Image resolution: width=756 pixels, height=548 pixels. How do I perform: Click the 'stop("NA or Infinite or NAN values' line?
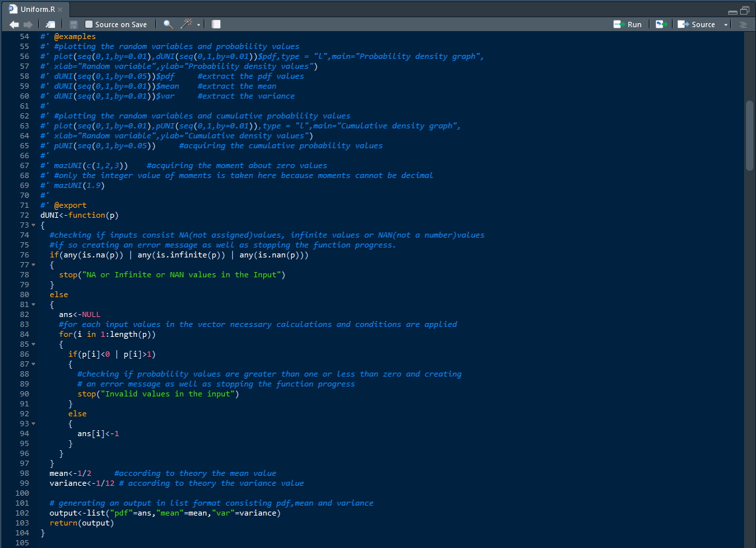(x=172, y=275)
